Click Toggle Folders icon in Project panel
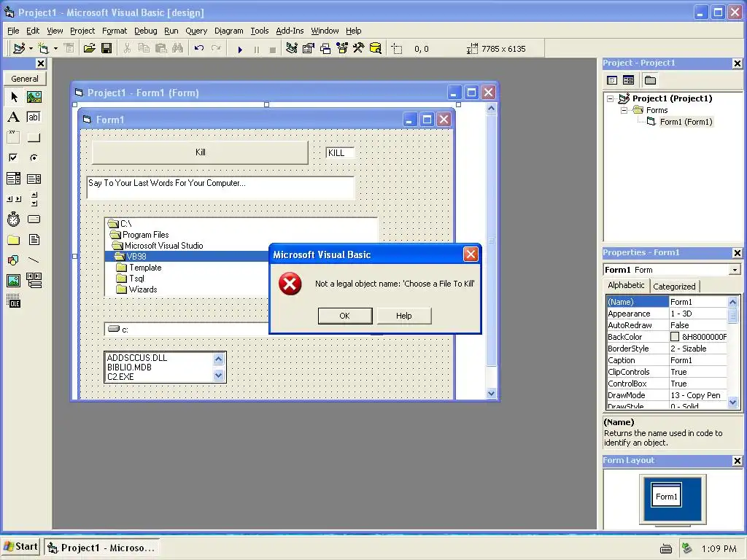This screenshot has height=560, width=747. pyautogui.click(x=650, y=80)
